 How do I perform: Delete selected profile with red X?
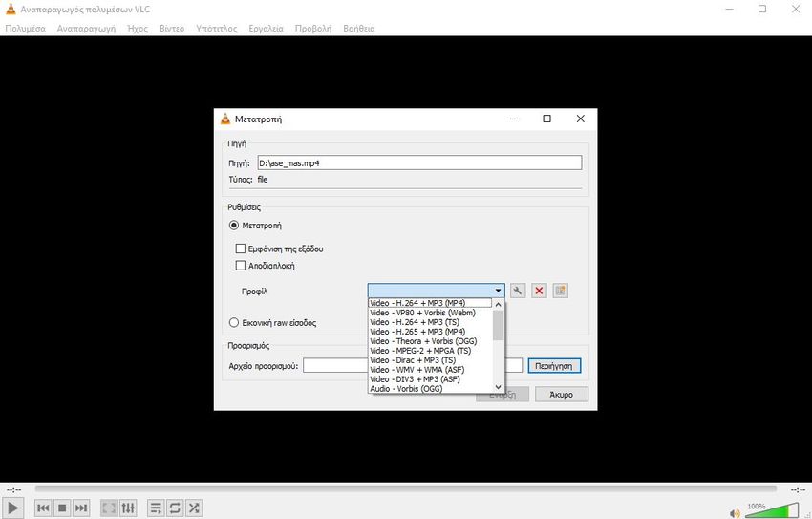click(x=539, y=291)
